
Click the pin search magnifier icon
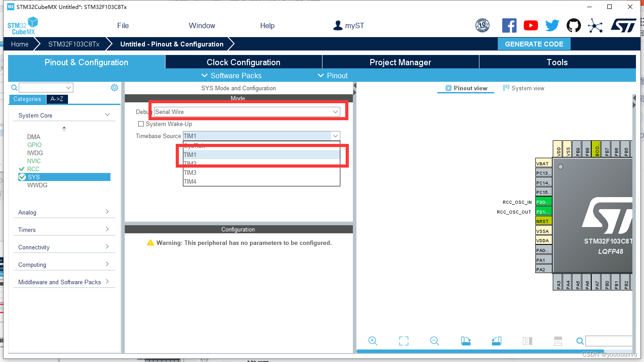click(x=580, y=341)
